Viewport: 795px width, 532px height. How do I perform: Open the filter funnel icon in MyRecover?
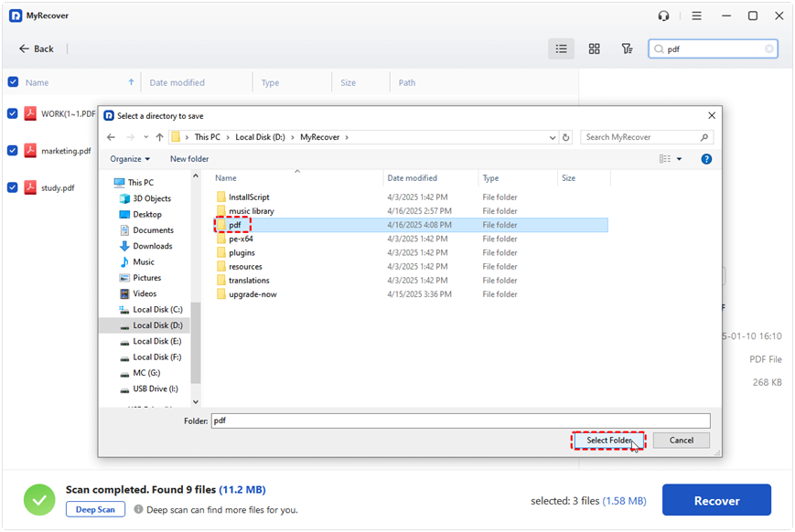pos(628,48)
